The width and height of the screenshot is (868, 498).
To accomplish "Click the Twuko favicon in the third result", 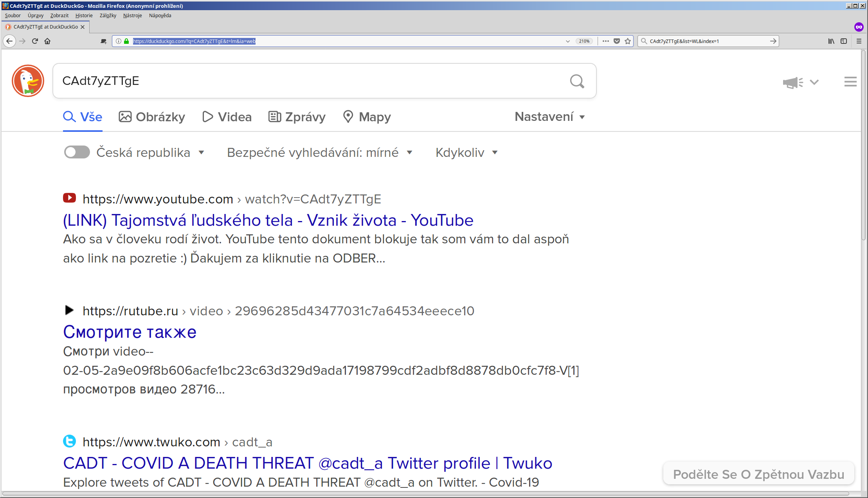I will pos(69,441).
